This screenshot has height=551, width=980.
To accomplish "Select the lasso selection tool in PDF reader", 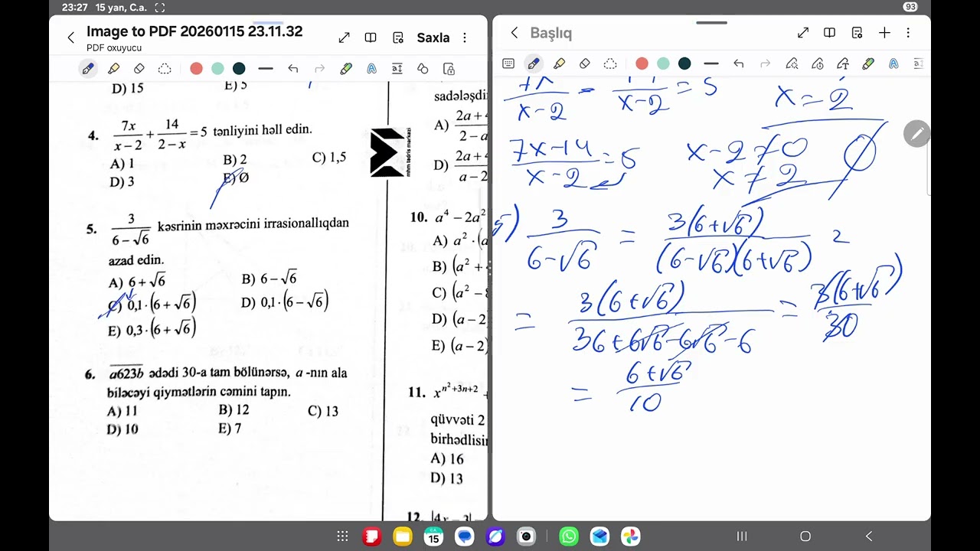I will click(x=165, y=69).
